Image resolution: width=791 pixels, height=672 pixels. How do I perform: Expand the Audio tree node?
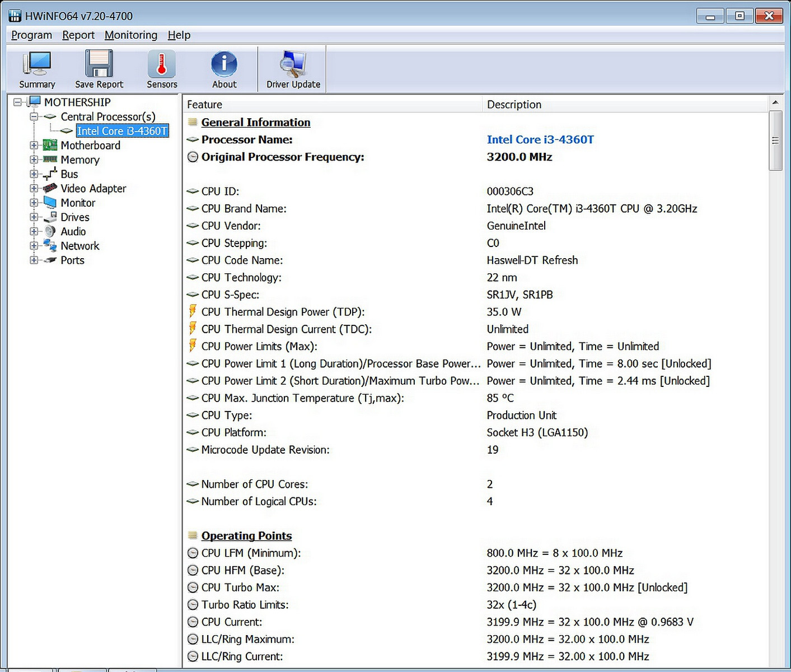click(34, 231)
